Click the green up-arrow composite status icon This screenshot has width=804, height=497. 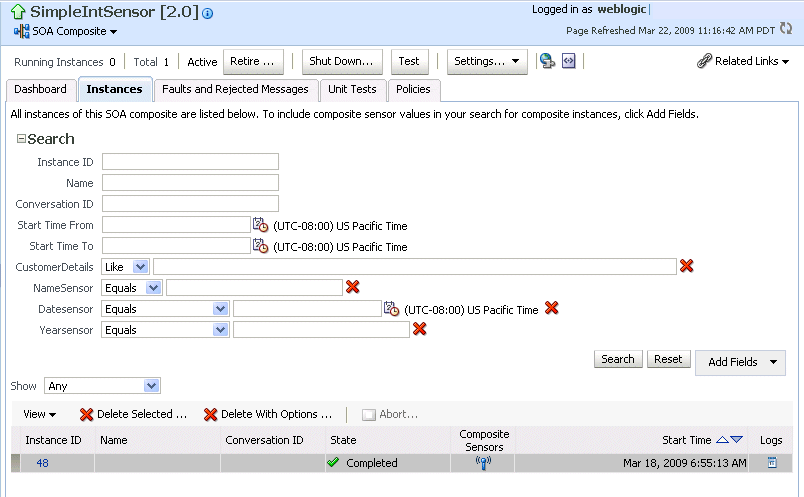tap(18, 11)
